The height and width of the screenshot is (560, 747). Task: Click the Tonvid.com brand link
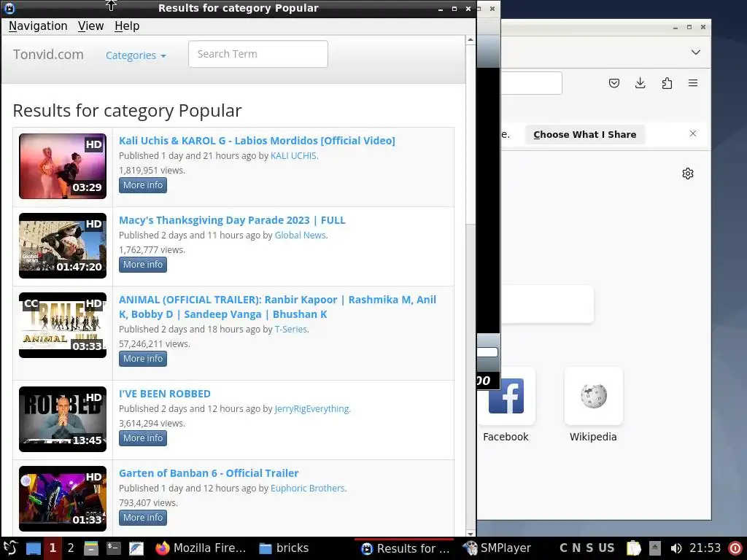pos(48,54)
